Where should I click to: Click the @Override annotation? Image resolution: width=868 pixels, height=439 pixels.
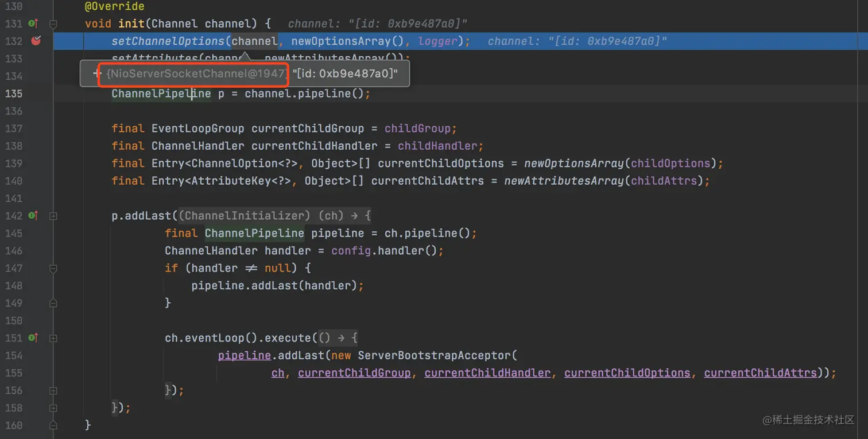pos(115,6)
